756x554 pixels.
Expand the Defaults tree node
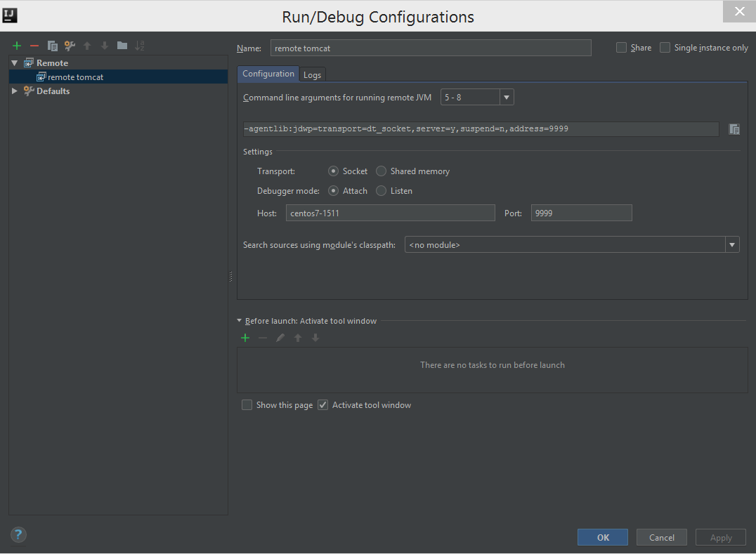pyautogui.click(x=14, y=91)
